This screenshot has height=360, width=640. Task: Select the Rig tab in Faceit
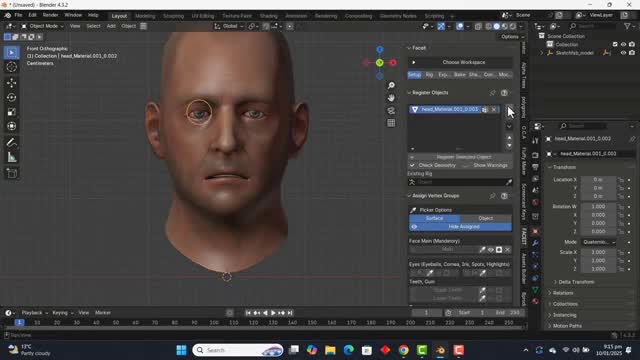[429, 75]
